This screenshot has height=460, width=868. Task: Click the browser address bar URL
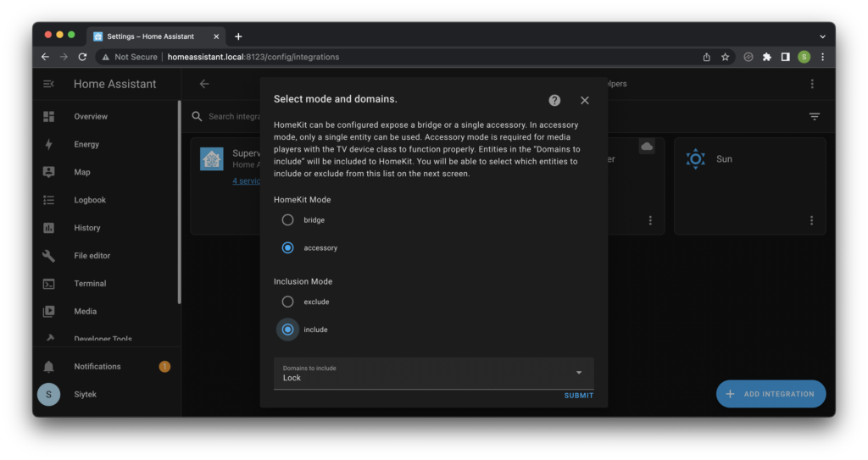pyautogui.click(x=253, y=57)
